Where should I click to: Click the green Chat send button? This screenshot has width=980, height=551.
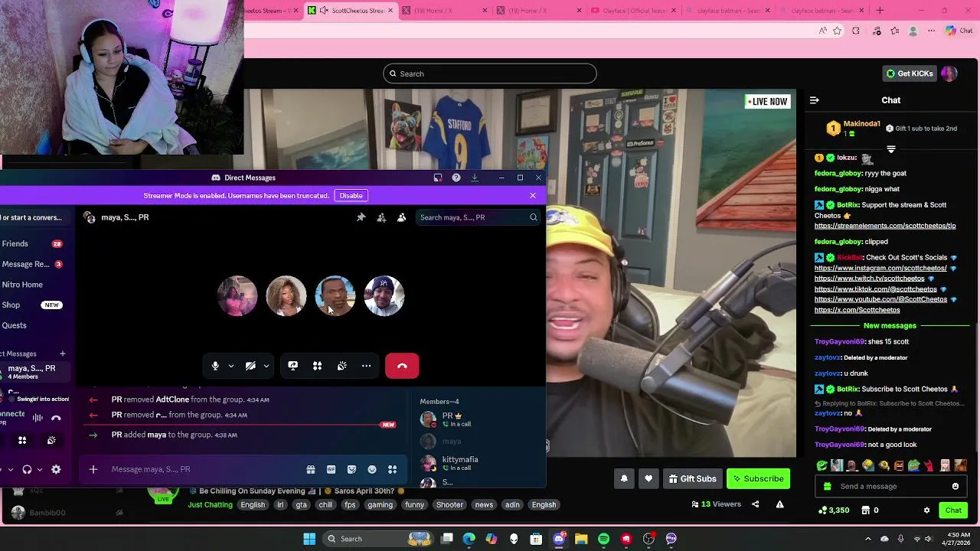pos(953,510)
